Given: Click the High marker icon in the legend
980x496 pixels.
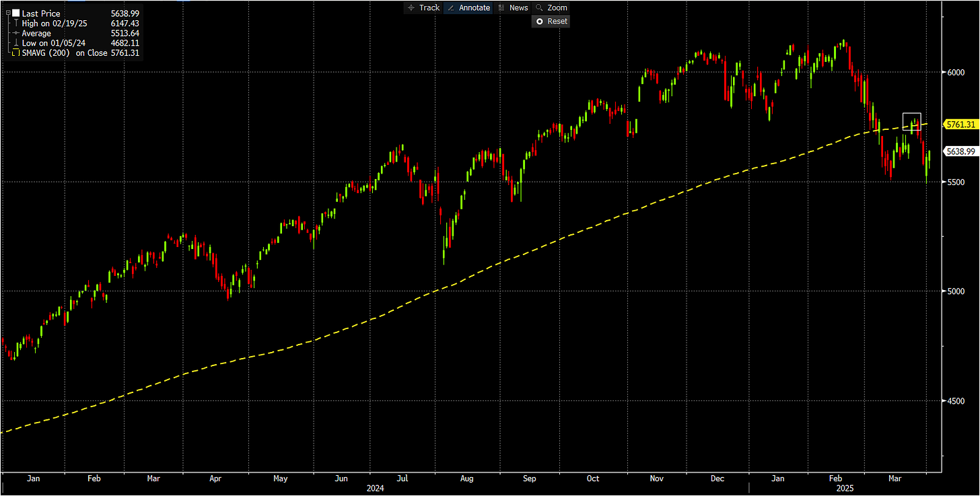Looking at the screenshot, I should (x=16, y=24).
